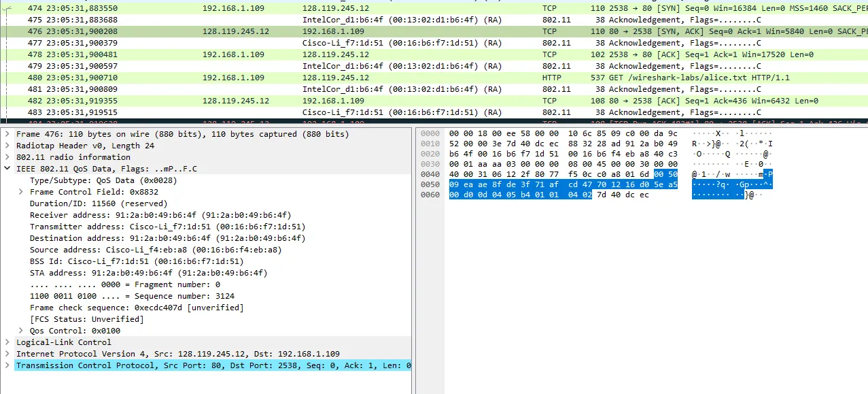Expand the Logical-Link Control section
Screen dimensions: 868x394
(x=7, y=342)
